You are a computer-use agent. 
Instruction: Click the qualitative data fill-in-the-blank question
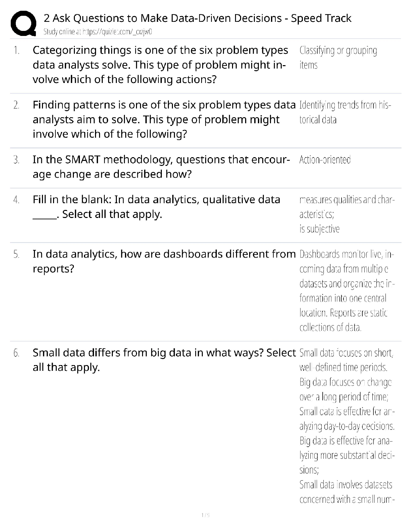(156, 207)
